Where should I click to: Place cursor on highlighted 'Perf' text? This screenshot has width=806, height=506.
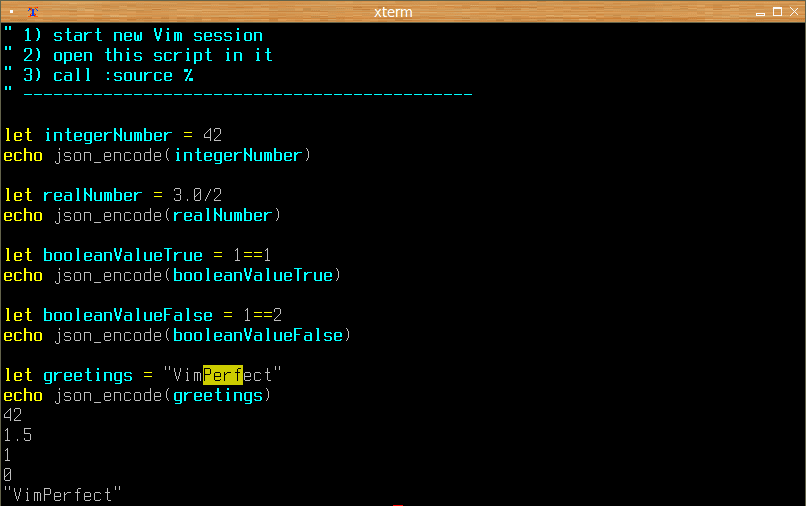[x=223, y=375]
